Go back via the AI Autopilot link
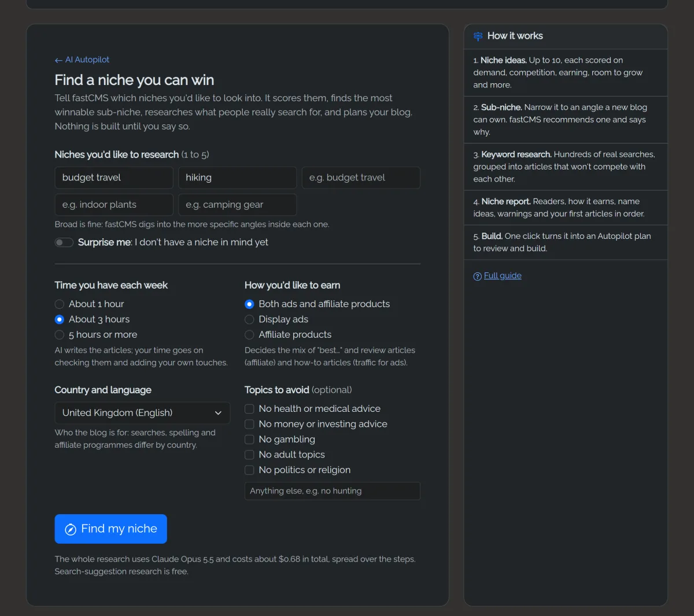Viewport: 694px width, 616px height. [82, 60]
